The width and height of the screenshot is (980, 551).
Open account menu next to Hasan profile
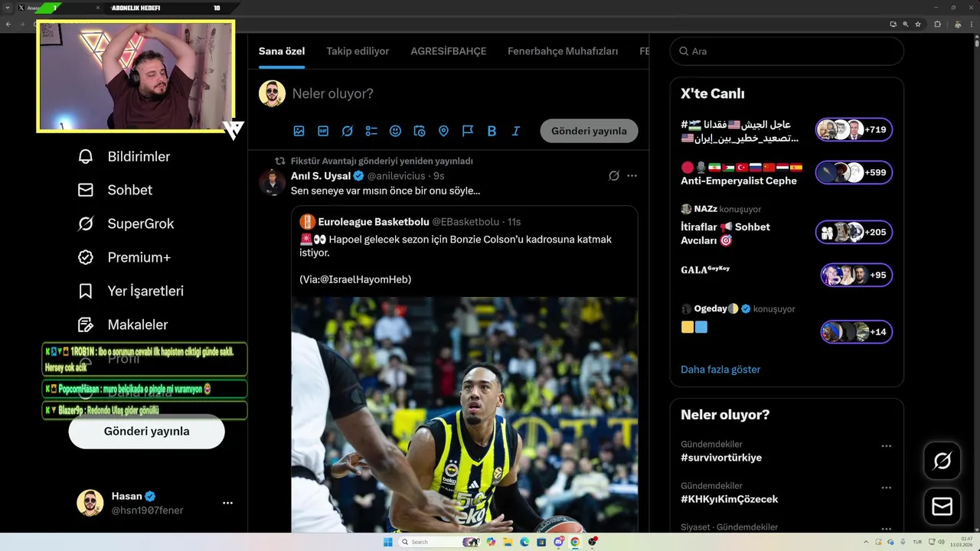pyautogui.click(x=227, y=503)
